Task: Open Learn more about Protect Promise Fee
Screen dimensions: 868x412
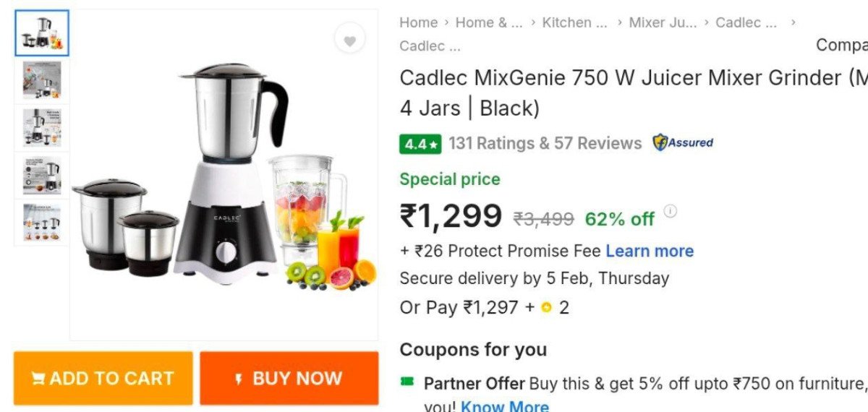Action: pyautogui.click(x=650, y=251)
